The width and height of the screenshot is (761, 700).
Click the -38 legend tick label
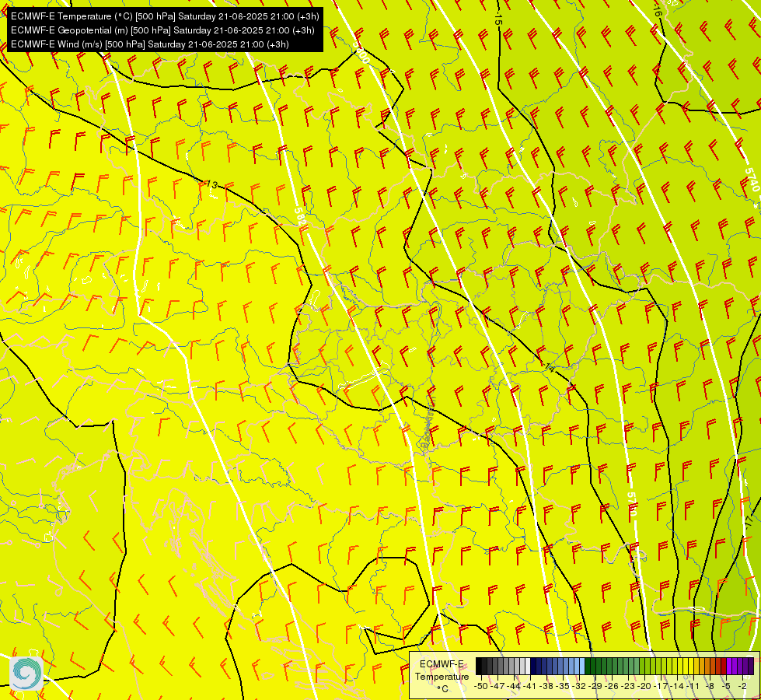546,687
